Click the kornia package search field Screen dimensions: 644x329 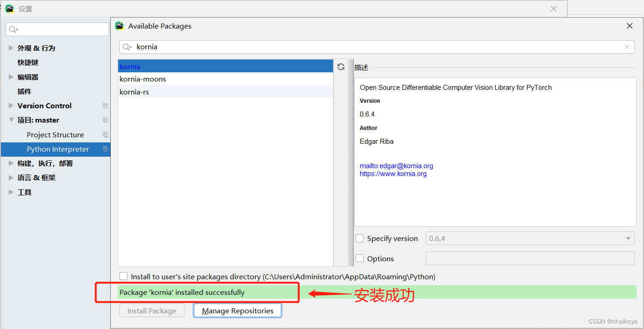(377, 47)
